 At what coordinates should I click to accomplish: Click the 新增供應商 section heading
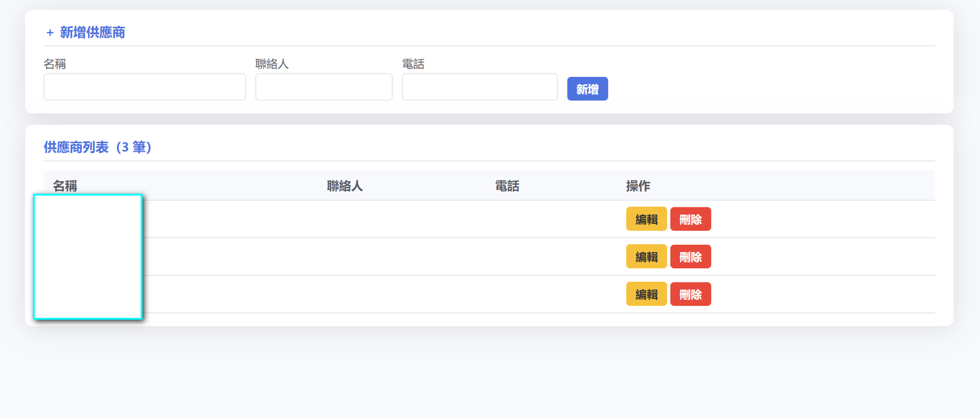click(86, 32)
